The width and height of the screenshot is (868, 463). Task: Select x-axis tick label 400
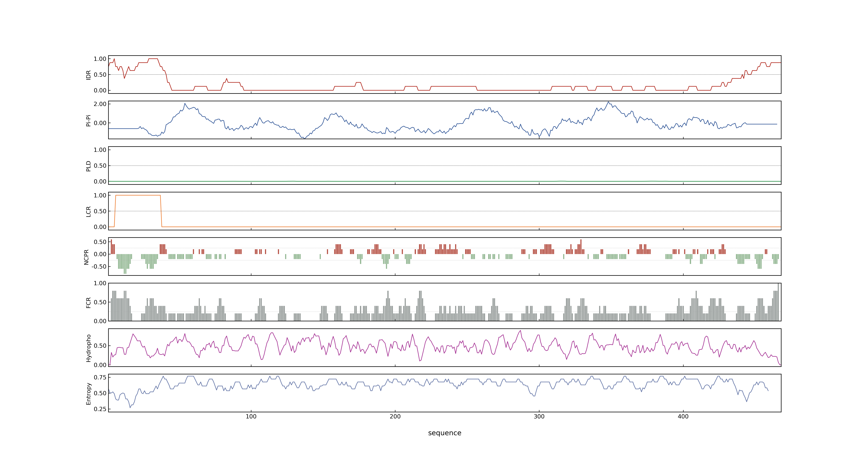[x=683, y=416]
